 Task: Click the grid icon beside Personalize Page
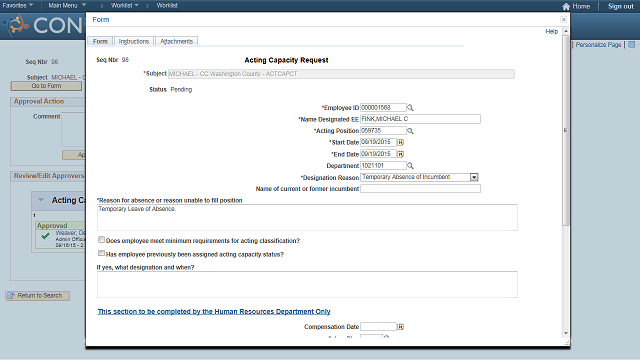[631, 44]
